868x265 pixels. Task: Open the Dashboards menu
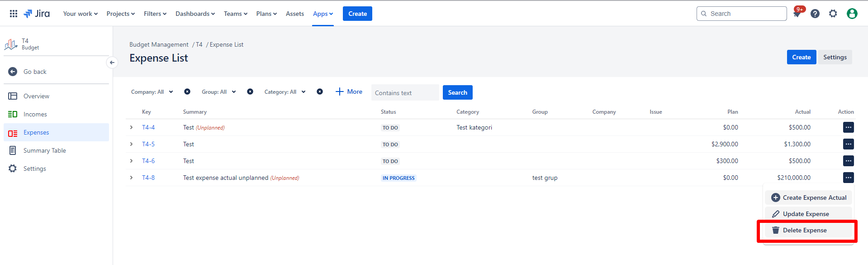point(195,14)
